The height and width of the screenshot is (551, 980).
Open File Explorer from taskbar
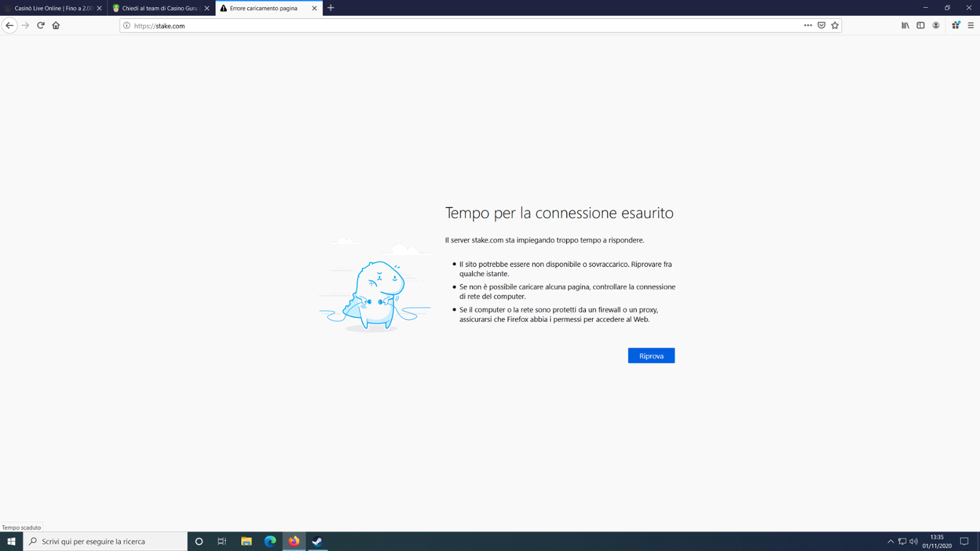pyautogui.click(x=246, y=541)
